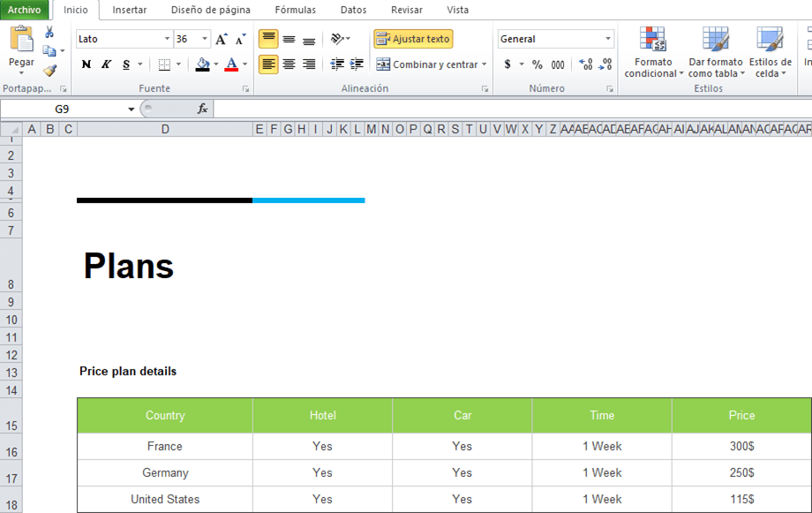Screen dimensions: 812x513
Task: Apply red font color A icon
Action: 231,64
